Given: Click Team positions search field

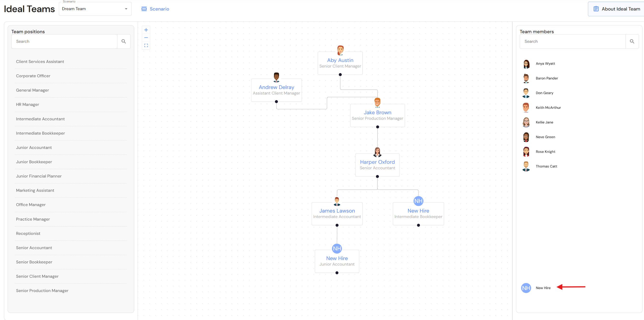Looking at the screenshot, I should [x=64, y=41].
